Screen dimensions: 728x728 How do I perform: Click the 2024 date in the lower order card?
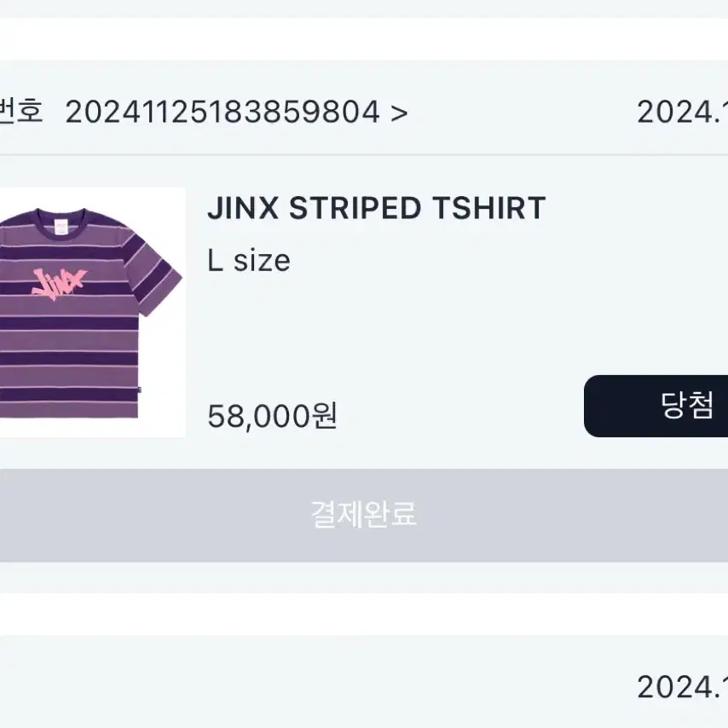click(x=683, y=687)
